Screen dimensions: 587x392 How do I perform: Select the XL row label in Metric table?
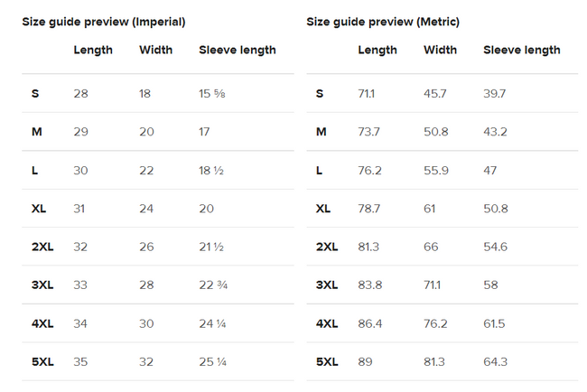323,209
